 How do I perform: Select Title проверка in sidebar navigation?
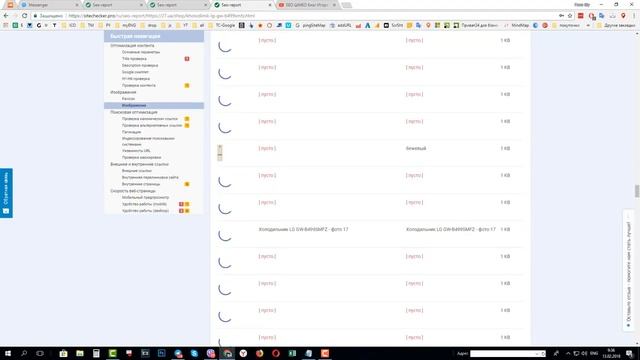(134, 59)
